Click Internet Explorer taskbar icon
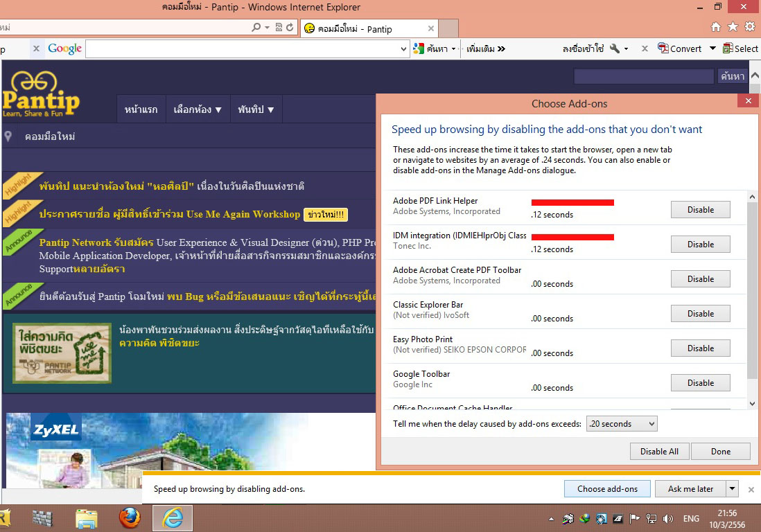This screenshot has height=532, width=761. pyautogui.click(x=173, y=518)
